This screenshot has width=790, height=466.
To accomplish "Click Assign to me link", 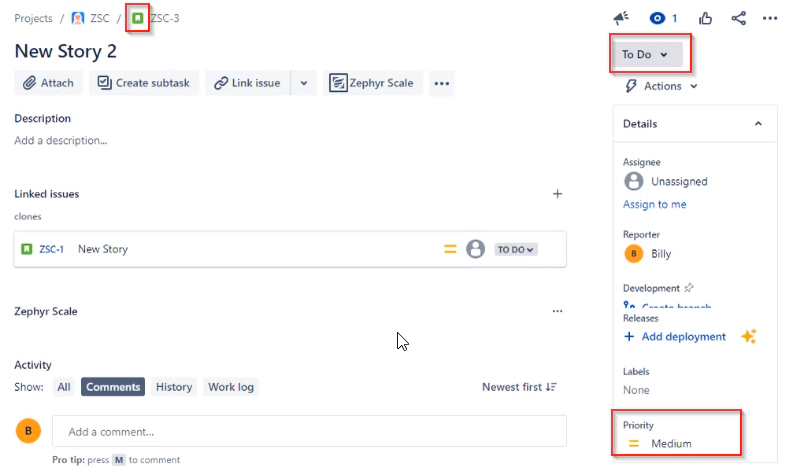I will coord(654,204).
